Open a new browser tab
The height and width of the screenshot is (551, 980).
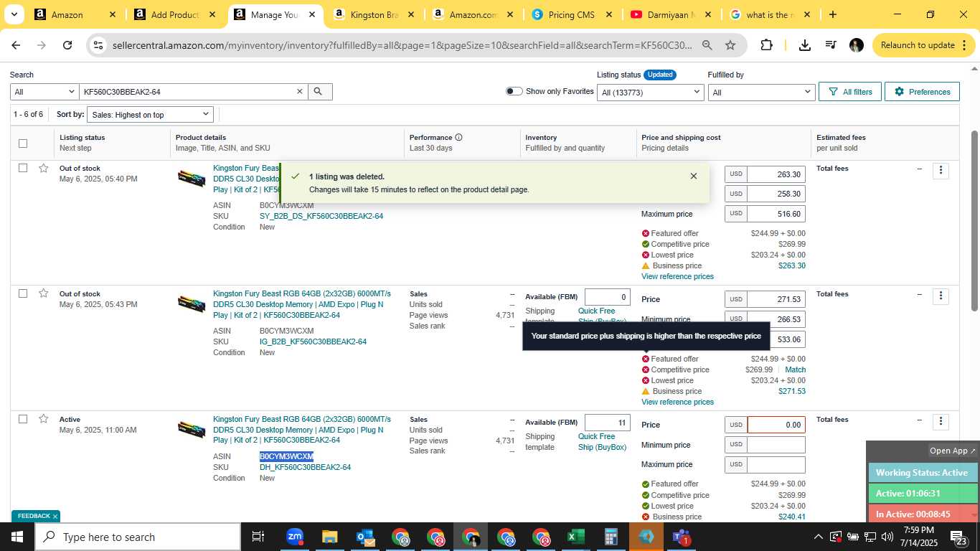832,14
